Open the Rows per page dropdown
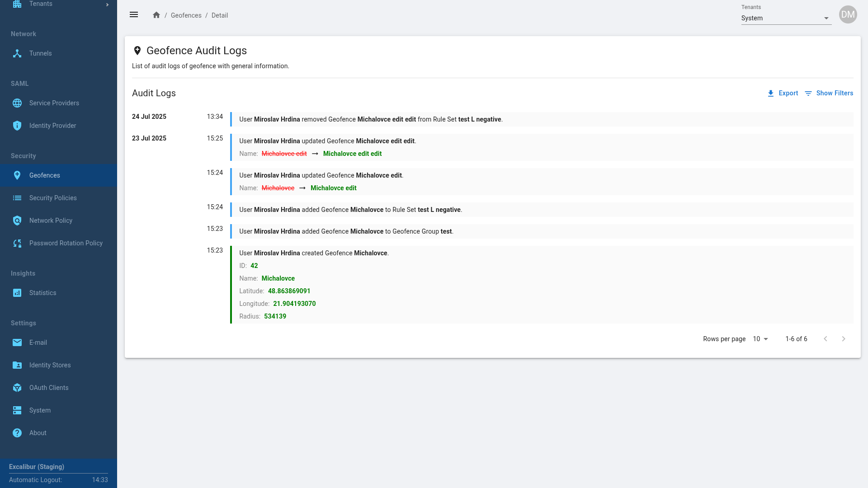 760,339
